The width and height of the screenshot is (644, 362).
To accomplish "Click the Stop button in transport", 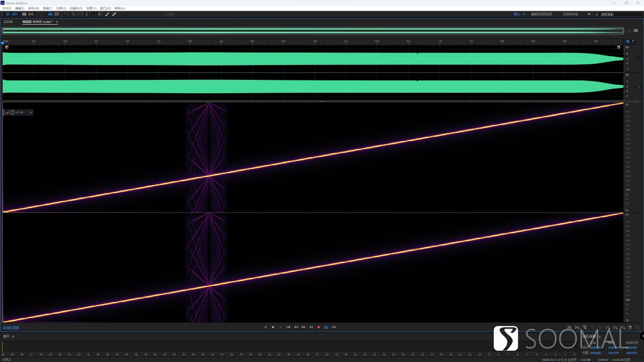I will (x=265, y=327).
